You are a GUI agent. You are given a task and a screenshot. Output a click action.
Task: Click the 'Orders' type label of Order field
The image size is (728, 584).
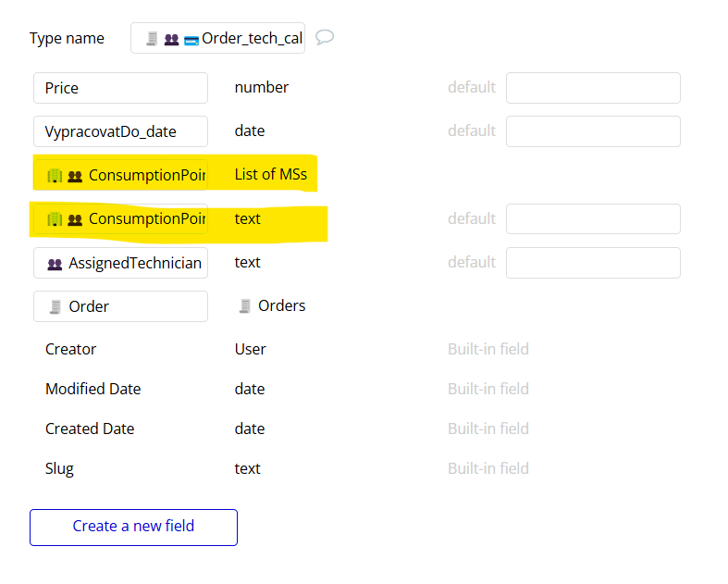point(281,305)
